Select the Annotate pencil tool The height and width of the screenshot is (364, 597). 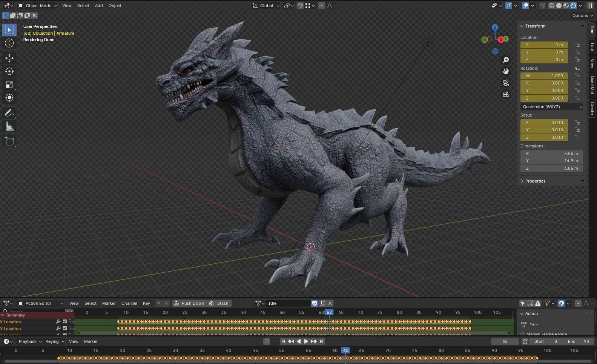(x=9, y=113)
